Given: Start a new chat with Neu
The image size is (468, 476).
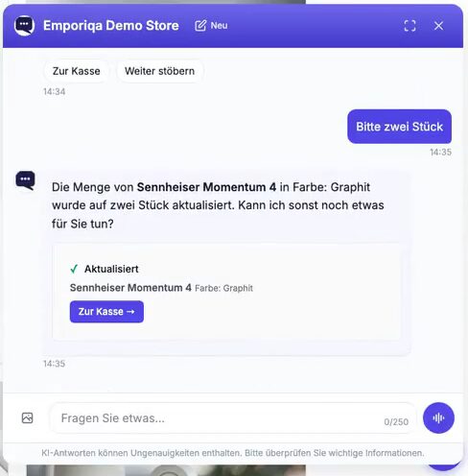Looking at the screenshot, I should click(211, 26).
